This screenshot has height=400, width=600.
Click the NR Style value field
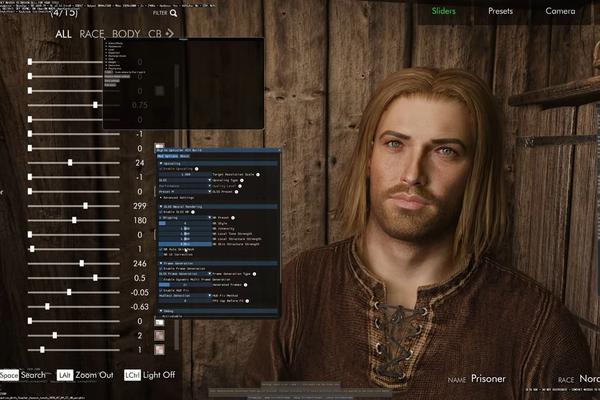tap(185, 223)
